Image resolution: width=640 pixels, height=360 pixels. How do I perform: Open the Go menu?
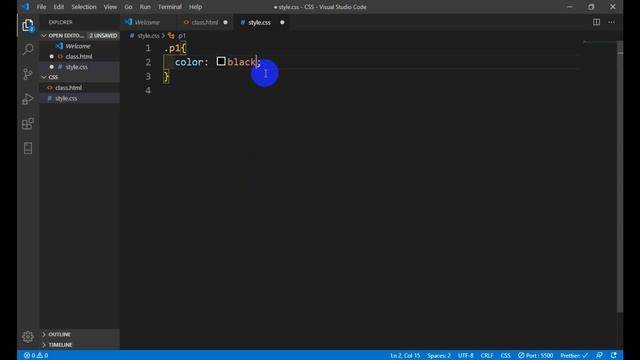pos(128,7)
